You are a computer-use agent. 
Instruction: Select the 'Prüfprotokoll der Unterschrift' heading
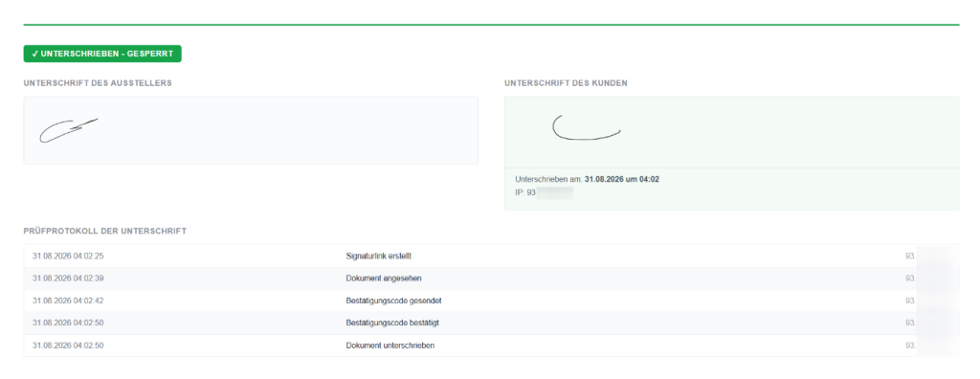105,232
